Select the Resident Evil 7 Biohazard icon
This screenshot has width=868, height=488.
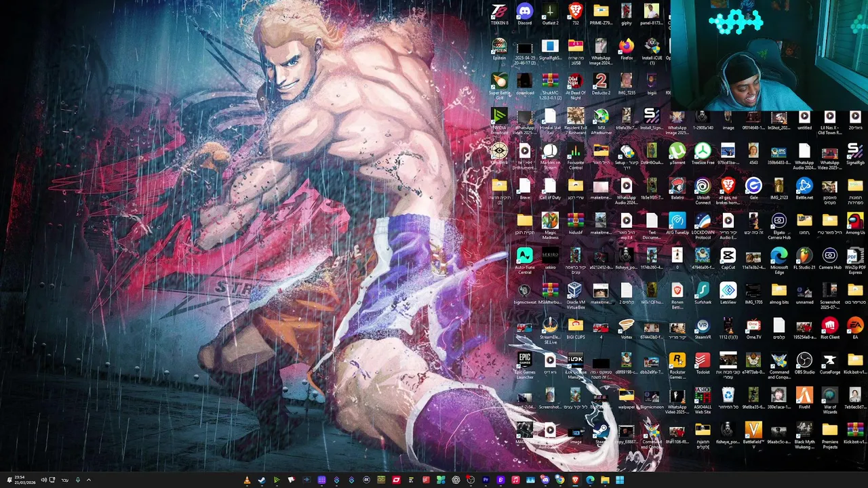(575, 121)
